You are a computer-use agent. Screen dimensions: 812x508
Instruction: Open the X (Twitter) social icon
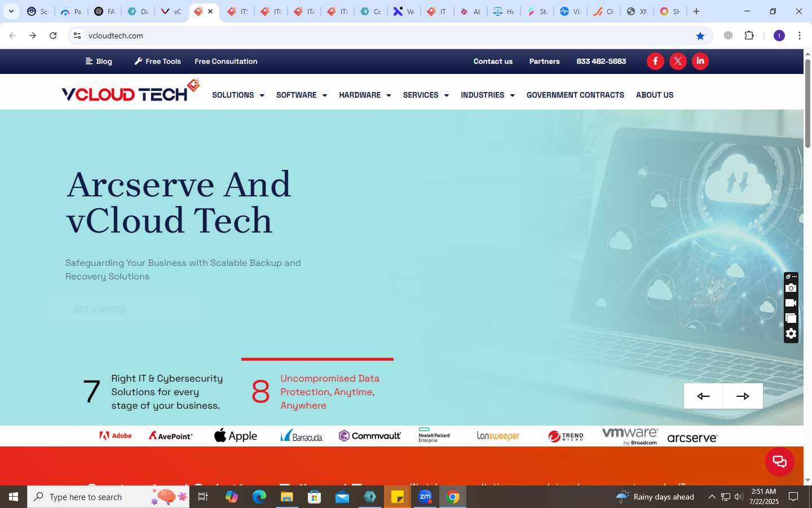(678, 61)
